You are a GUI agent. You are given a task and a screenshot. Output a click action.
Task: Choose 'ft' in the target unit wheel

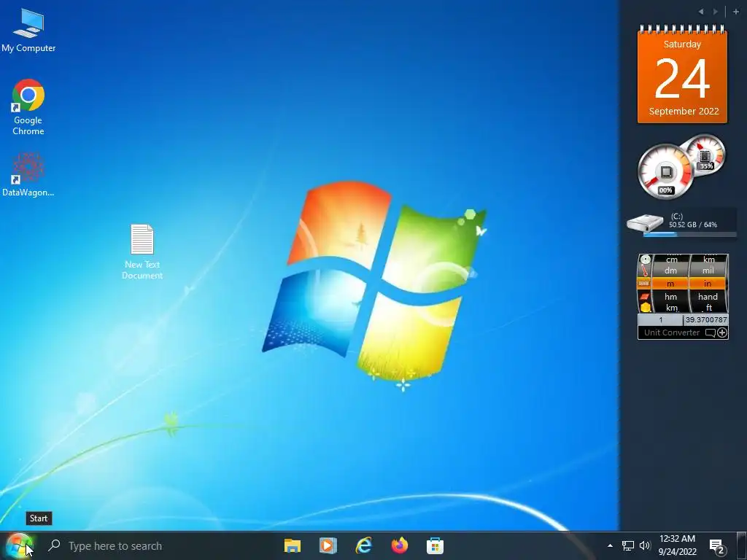(x=709, y=307)
